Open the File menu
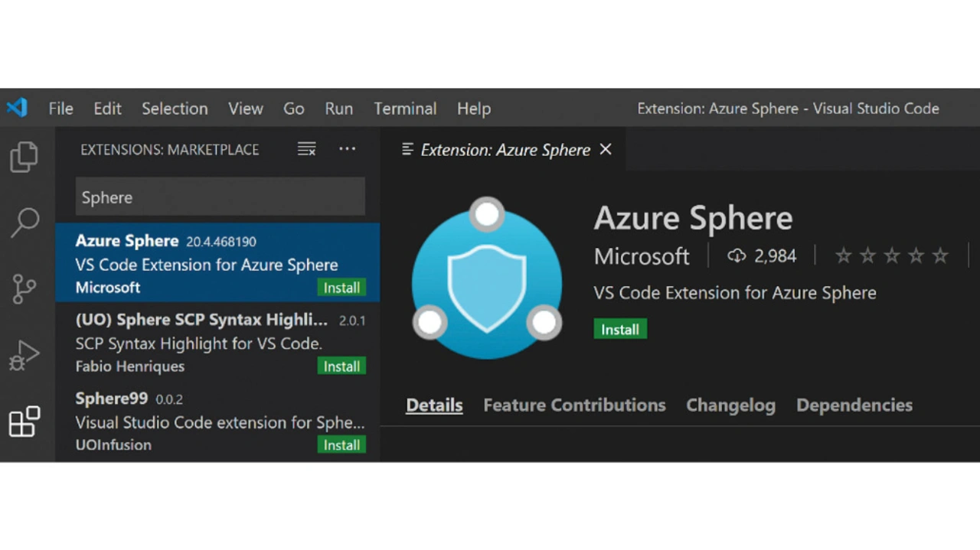The width and height of the screenshot is (980, 550). [x=60, y=109]
